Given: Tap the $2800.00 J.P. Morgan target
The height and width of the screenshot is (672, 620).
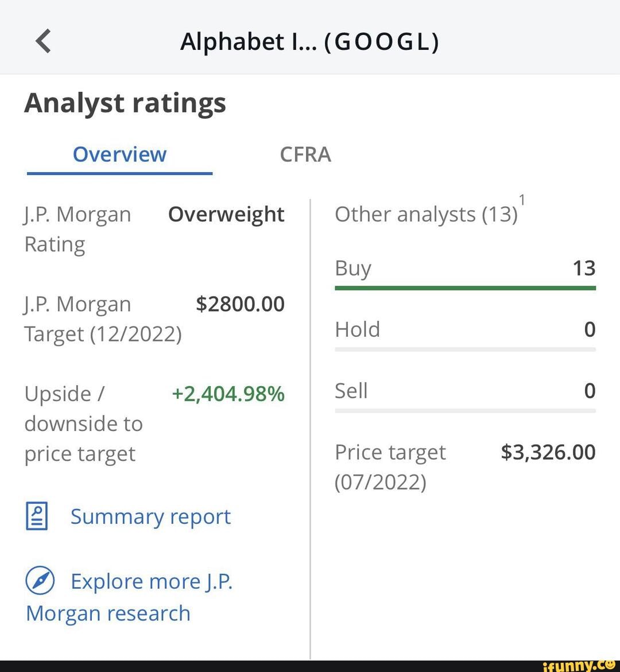Looking at the screenshot, I should coord(240,304).
